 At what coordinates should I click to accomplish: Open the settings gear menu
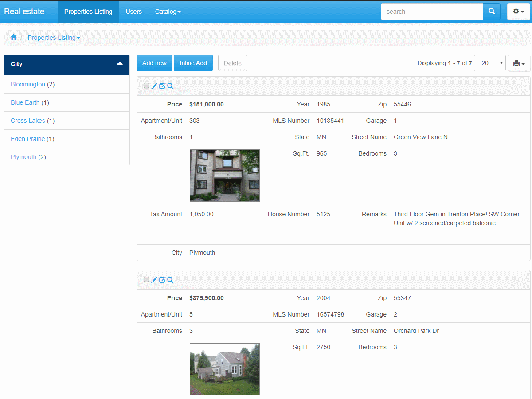518,12
